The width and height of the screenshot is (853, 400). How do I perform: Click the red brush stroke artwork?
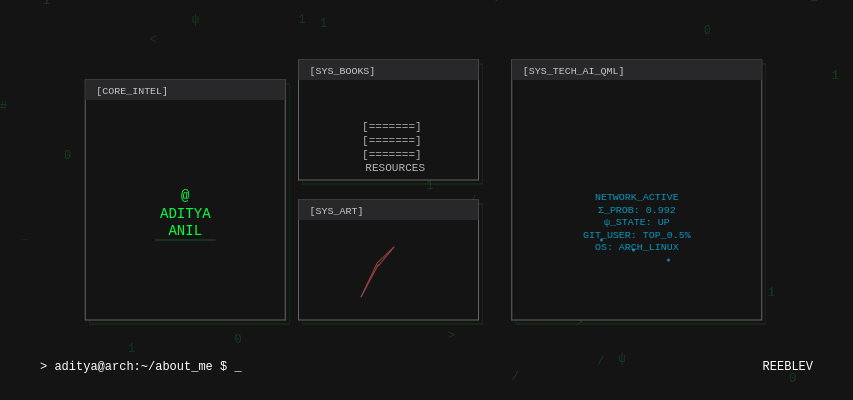[377, 271]
